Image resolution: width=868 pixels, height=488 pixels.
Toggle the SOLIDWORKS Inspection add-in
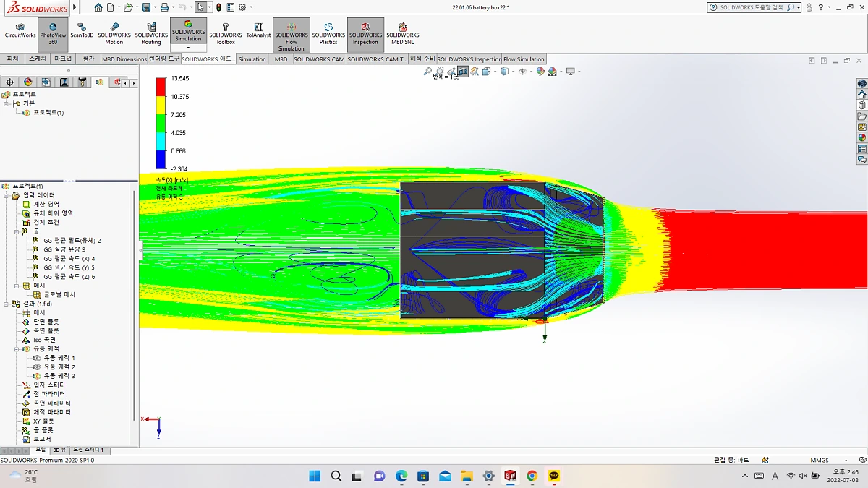coord(365,33)
